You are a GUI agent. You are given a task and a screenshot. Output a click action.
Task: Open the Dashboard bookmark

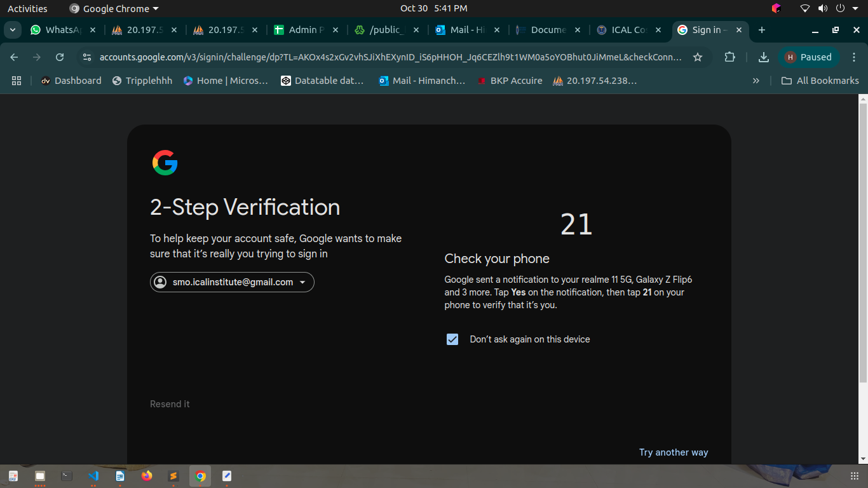[x=71, y=81]
